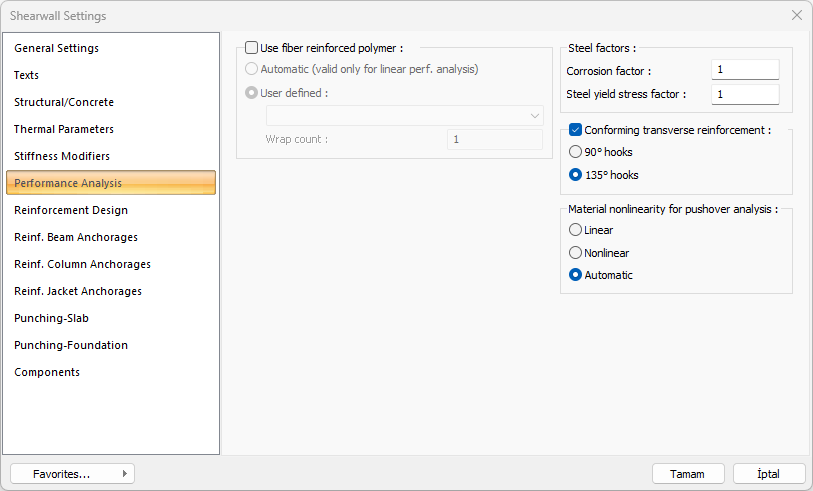
Task: Uncheck Conforming transverse reinforcement checkbox
Action: click(575, 130)
